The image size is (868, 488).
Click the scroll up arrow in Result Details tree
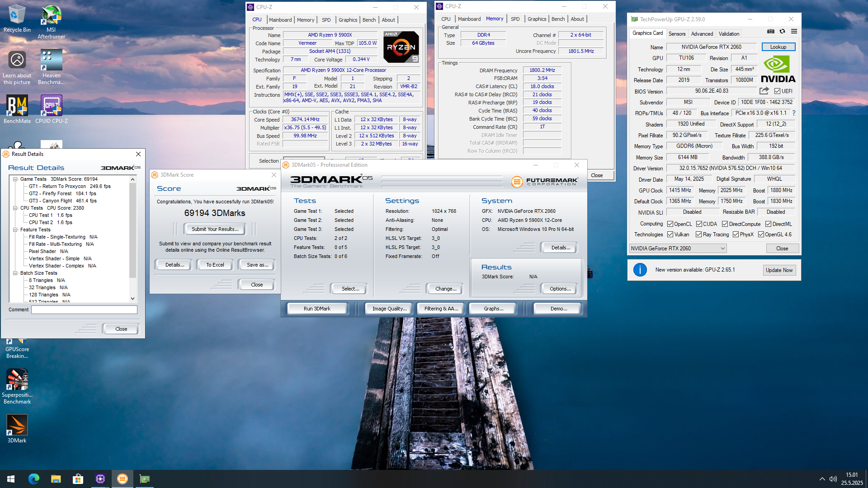click(x=132, y=179)
